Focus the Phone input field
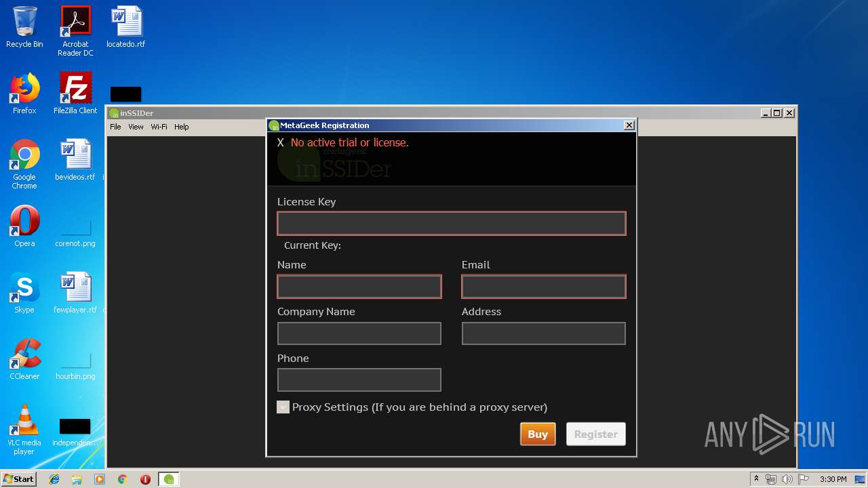Viewport: 868px width, 488px height. click(x=359, y=380)
